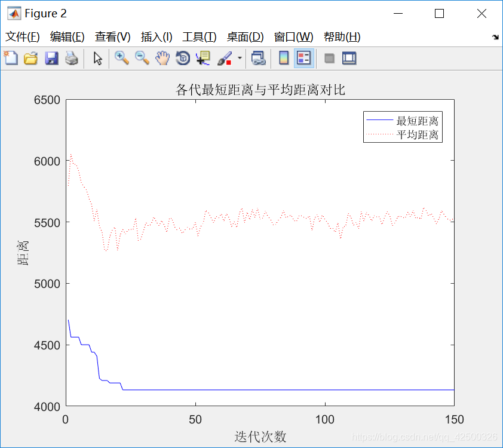
Task: Open a saved figure with the Open icon
Action: (30, 58)
